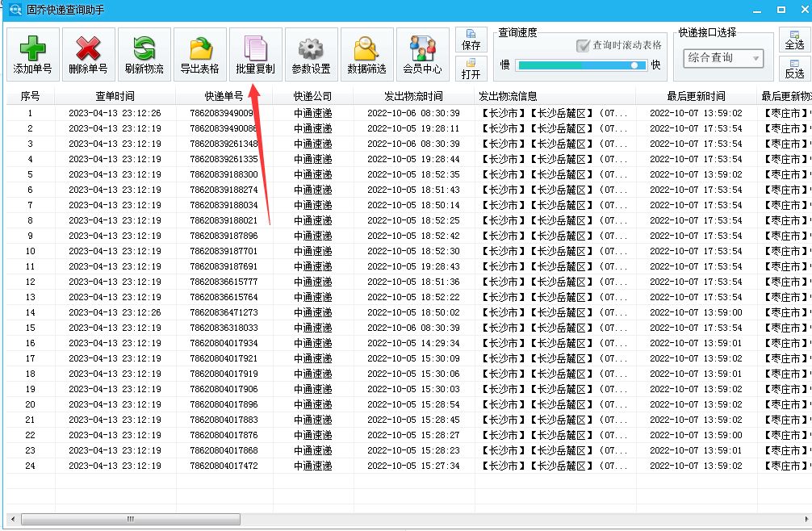Click the 打开 open file icon
812x531 pixels.
pos(471,67)
